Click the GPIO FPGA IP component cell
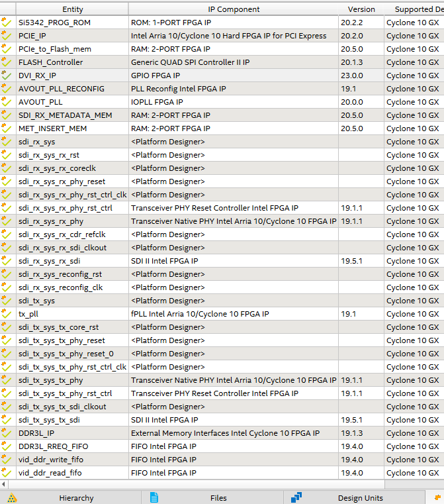 [234, 76]
